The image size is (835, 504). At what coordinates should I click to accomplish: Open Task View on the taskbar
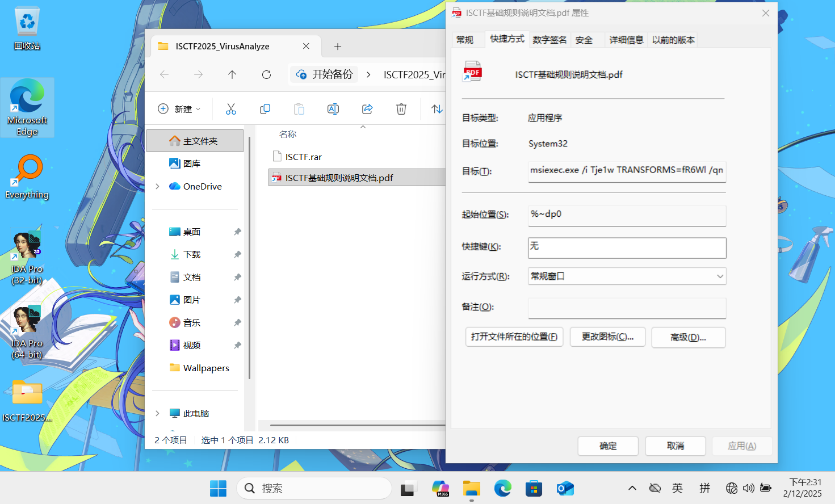(408, 488)
